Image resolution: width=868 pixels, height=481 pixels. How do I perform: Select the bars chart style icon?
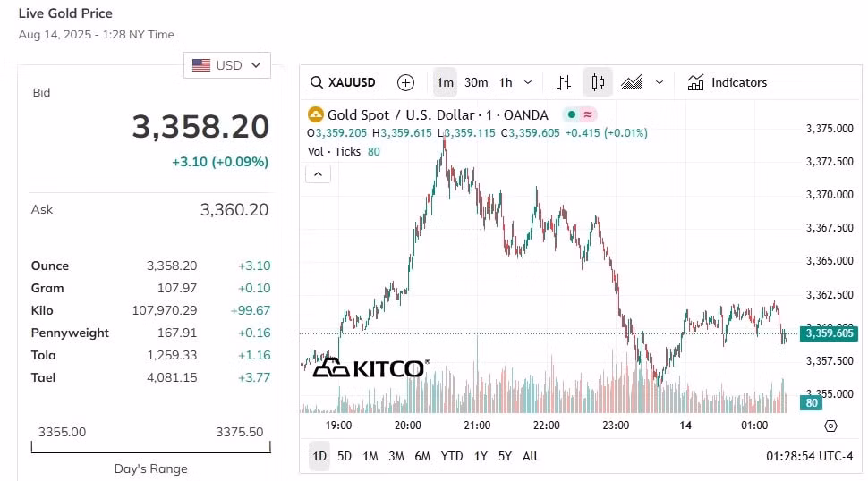tap(564, 82)
